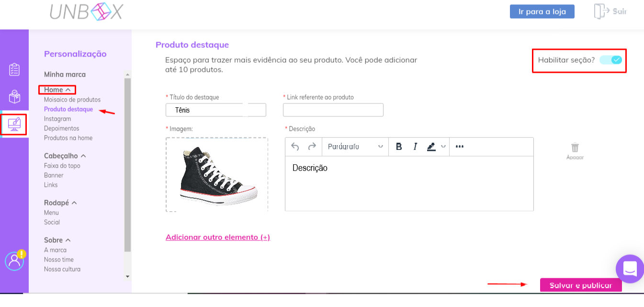Show more editor options (three dots)
The width and height of the screenshot is (644, 307).
(x=460, y=147)
